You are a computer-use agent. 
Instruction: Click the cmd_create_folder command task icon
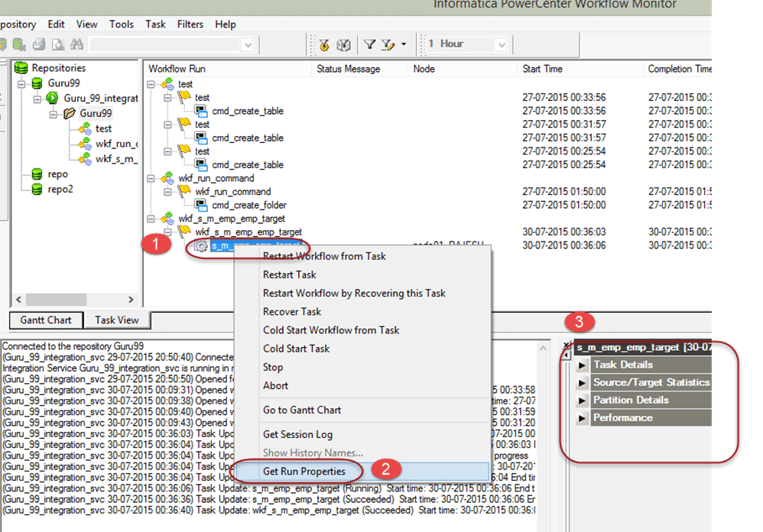coord(201,205)
